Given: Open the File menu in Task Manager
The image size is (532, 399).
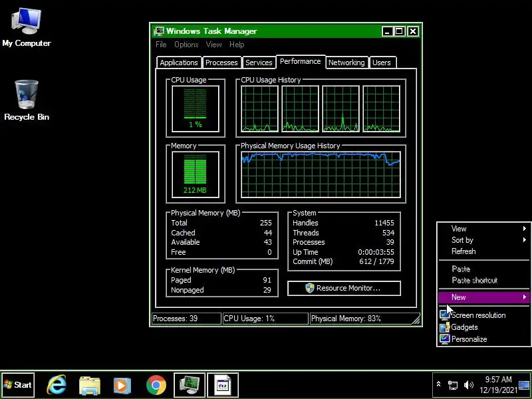Looking at the screenshot, I should click(161, 45).
